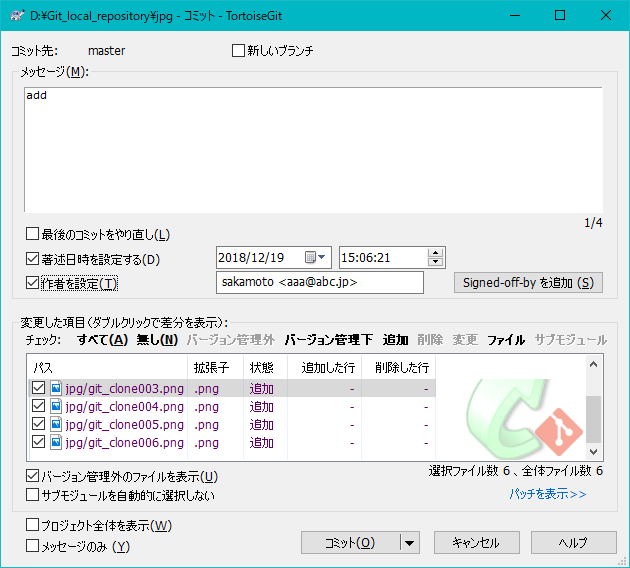Uncheck 作者を設定 checkbox
Viewport: 630px width, 568px height.
coord(32,283)
